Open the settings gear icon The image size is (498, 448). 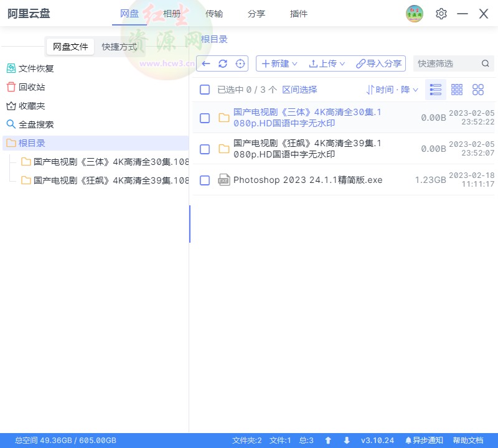(x=441, y=14)
